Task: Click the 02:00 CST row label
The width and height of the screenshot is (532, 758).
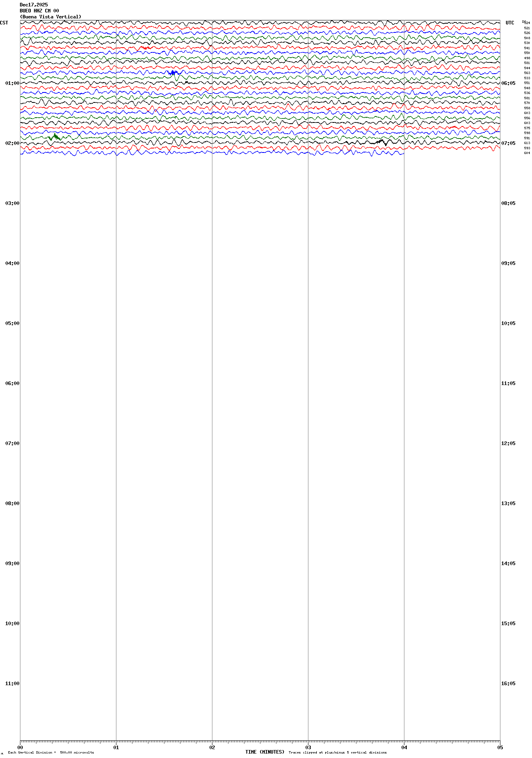Action: coord(12,143)
